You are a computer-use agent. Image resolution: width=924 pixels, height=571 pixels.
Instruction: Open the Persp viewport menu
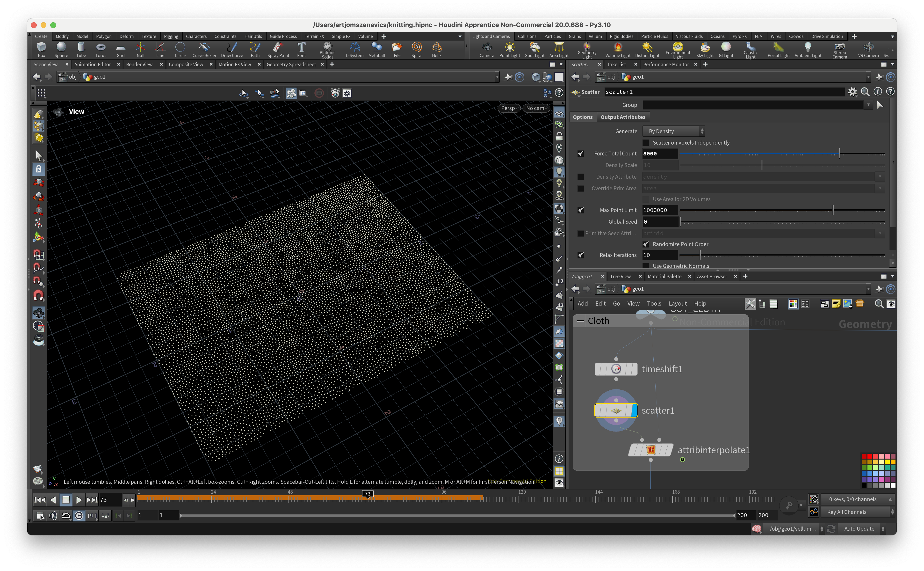[x=509, y=108]
